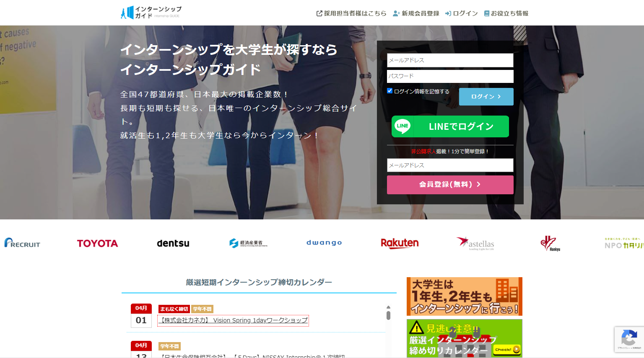The height and width of the screenshot is (358, 644).
Task: Click the Rakuten company logo
Action: pos(400,243)
